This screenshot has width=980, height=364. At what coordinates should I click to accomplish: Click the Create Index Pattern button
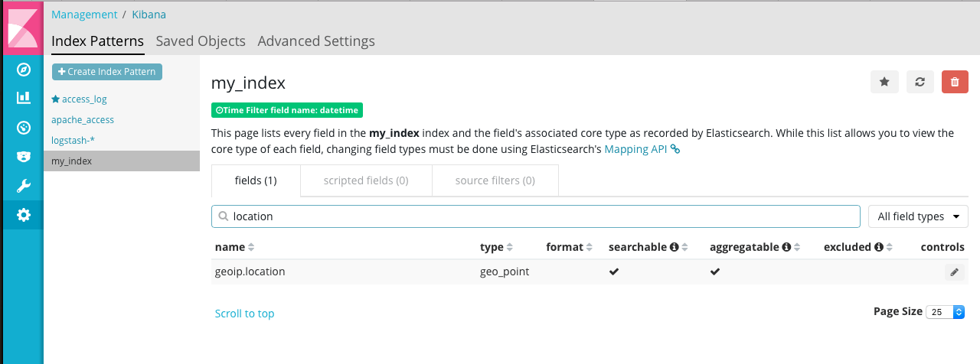click(107, 71)
